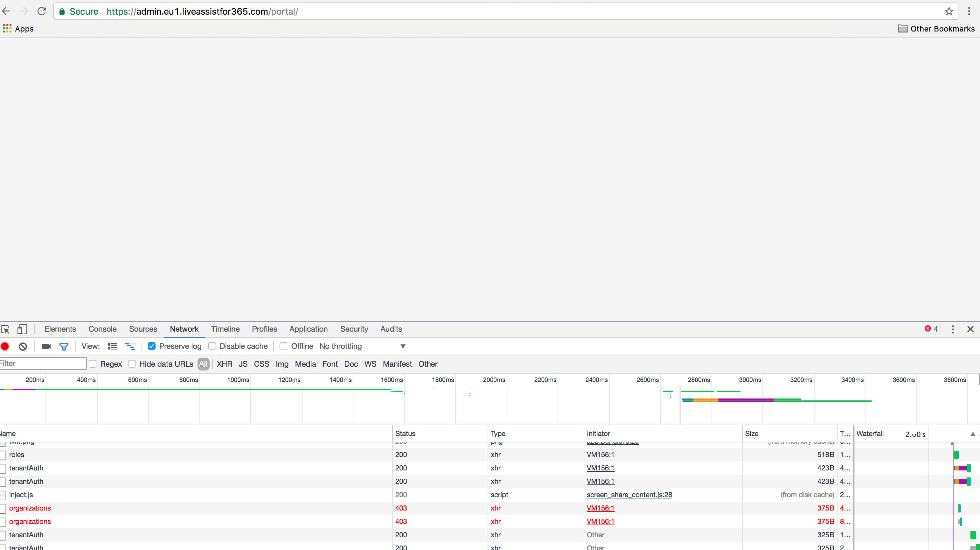Click the red marker line in the overview timeline
Screen dimensions: 980x550
(x=680, y=405)
